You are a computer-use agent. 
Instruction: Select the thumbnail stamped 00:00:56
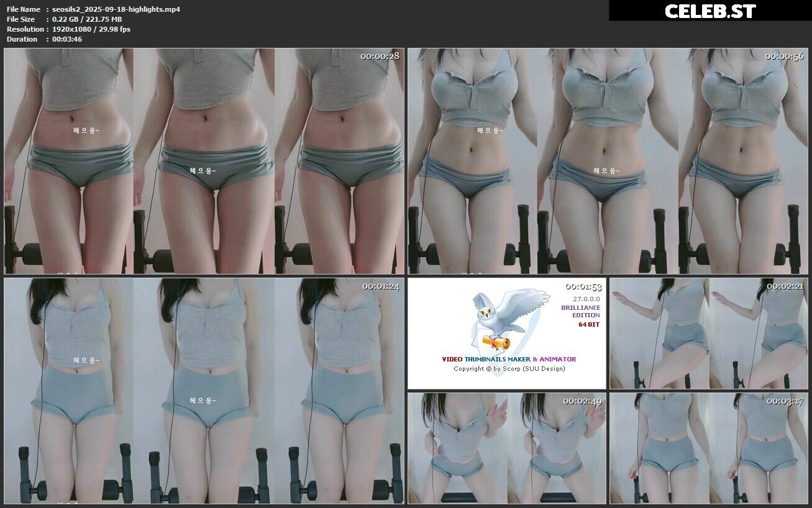click(x=608, y=161)
